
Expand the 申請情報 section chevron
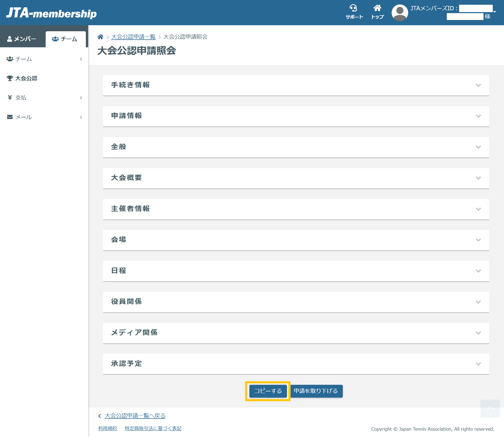pyautogui.click(x=478, y=116)
